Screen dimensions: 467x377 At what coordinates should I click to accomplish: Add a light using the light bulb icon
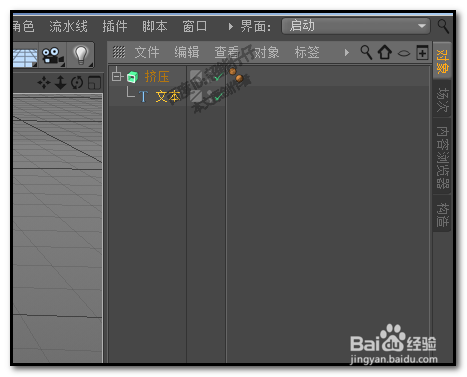point(80,55)
